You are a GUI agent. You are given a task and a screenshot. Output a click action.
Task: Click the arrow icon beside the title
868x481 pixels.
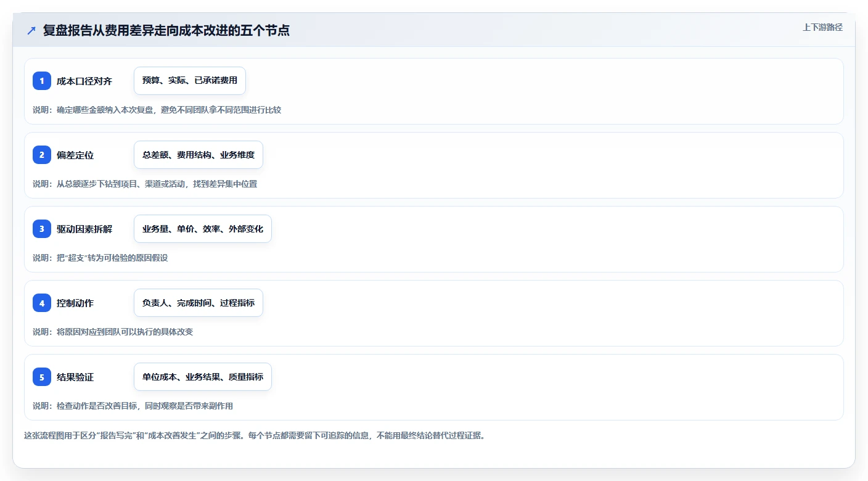[31, 30]
